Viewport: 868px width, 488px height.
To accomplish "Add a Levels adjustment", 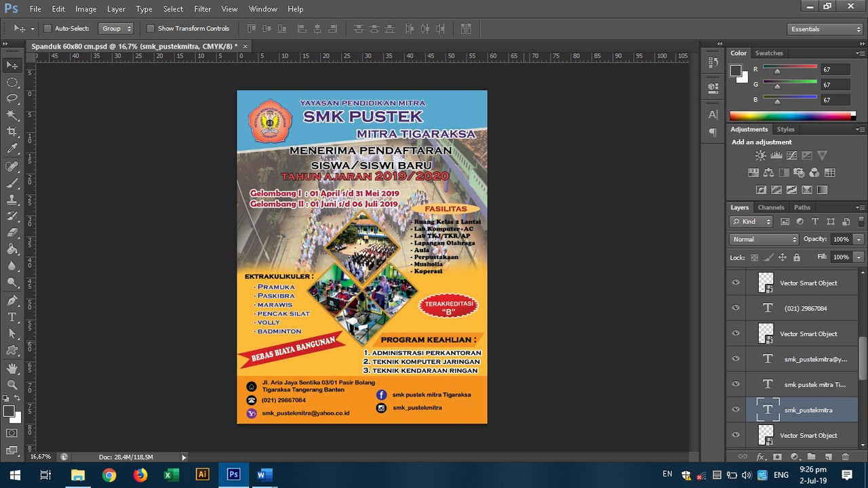I will coord(776,155).
